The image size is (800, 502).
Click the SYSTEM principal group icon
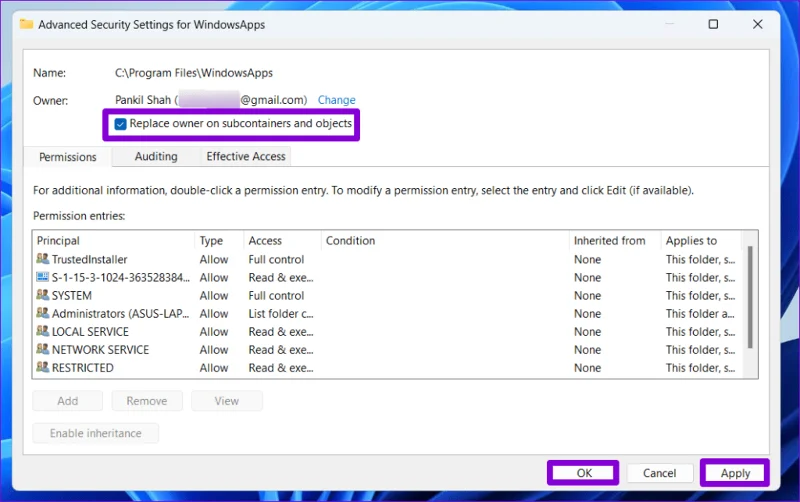(x=43, y=295)
